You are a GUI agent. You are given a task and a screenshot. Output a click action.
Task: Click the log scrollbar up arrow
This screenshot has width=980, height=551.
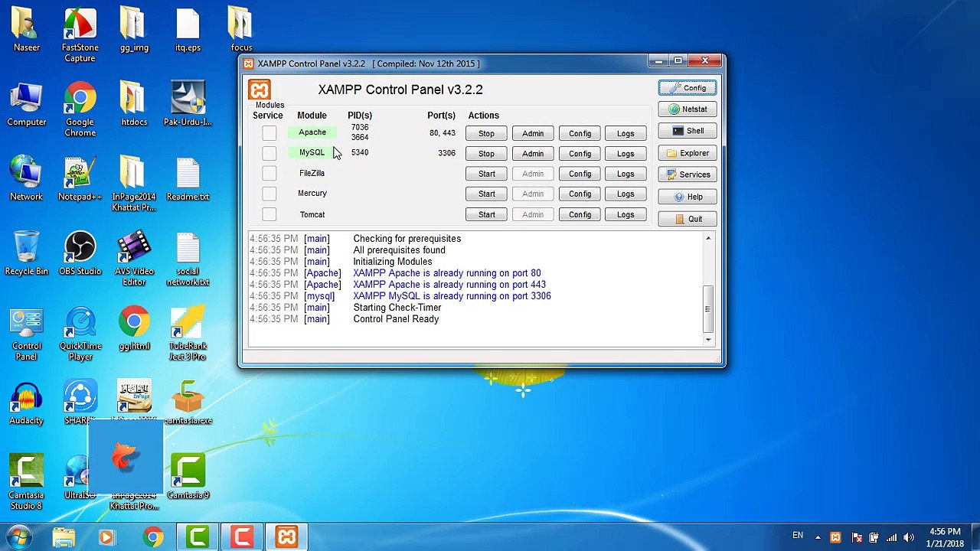click(708, 240)
